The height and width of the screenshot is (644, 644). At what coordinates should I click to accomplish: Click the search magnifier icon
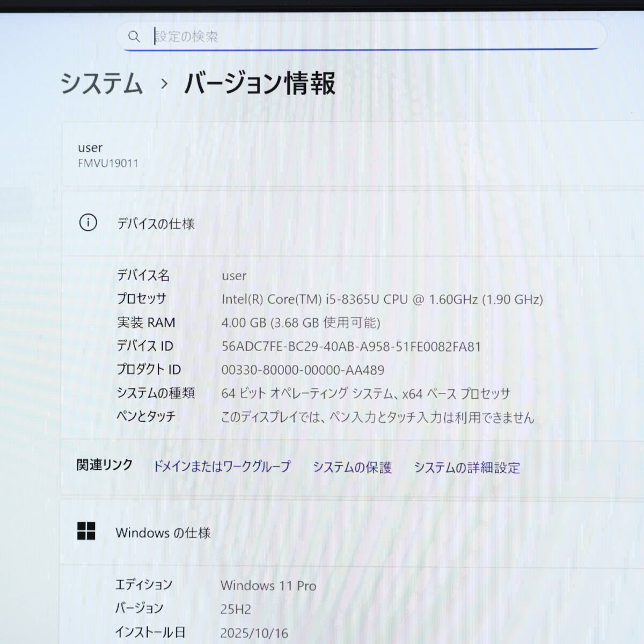coord(134,36)
